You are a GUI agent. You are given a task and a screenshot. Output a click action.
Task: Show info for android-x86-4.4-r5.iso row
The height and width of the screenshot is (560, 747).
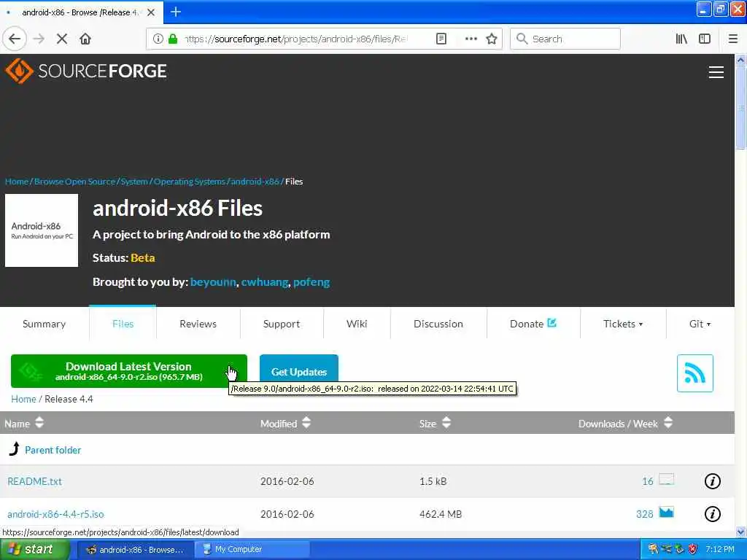(713, 514)
